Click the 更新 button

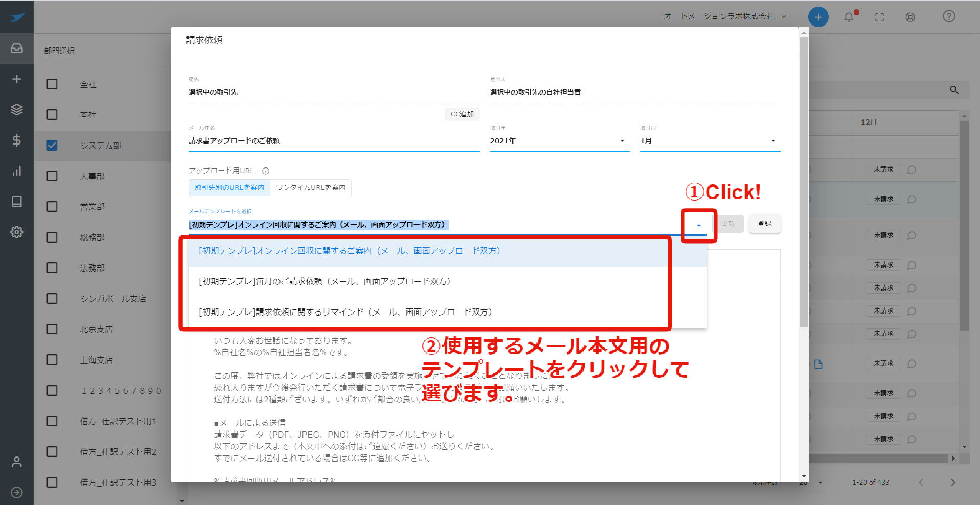pyautogui.click(x=728, y=224)
